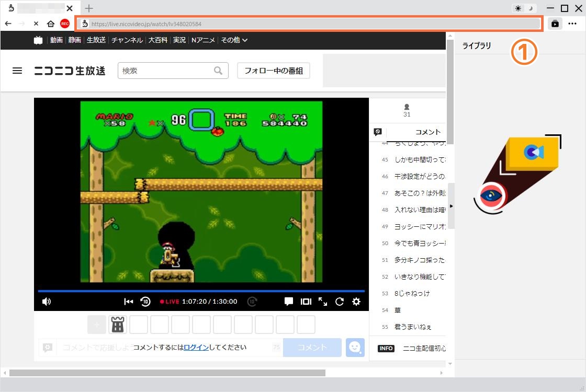586x392 pixels.
Task: Open a new tab with the plus icon
Action: [x=89, y=8]
